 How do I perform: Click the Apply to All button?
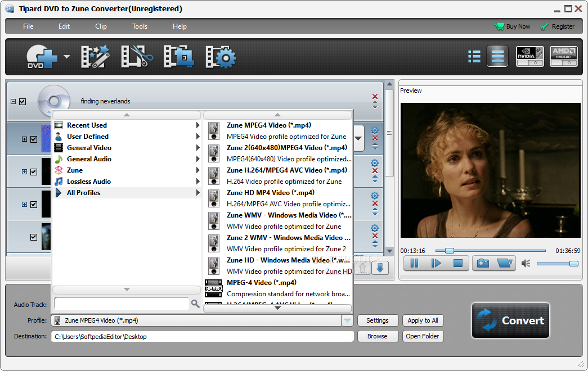423,320
